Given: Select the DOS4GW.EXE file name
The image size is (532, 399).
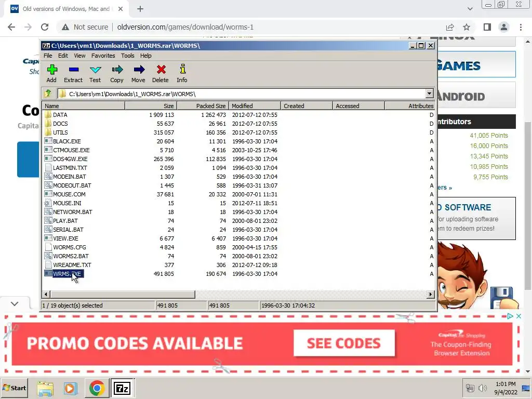Looking at the screenshot, I should point(70,159).
